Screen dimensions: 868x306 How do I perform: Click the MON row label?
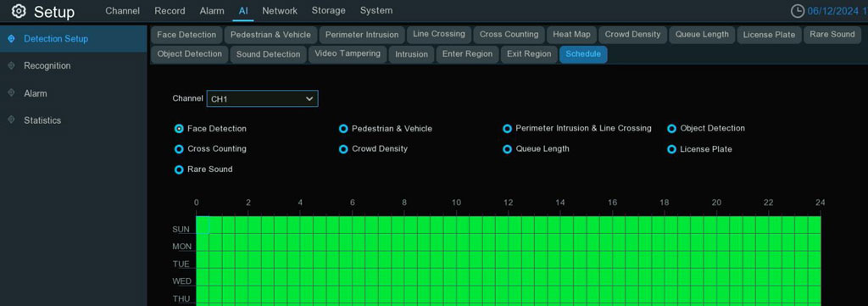[182, 246]
